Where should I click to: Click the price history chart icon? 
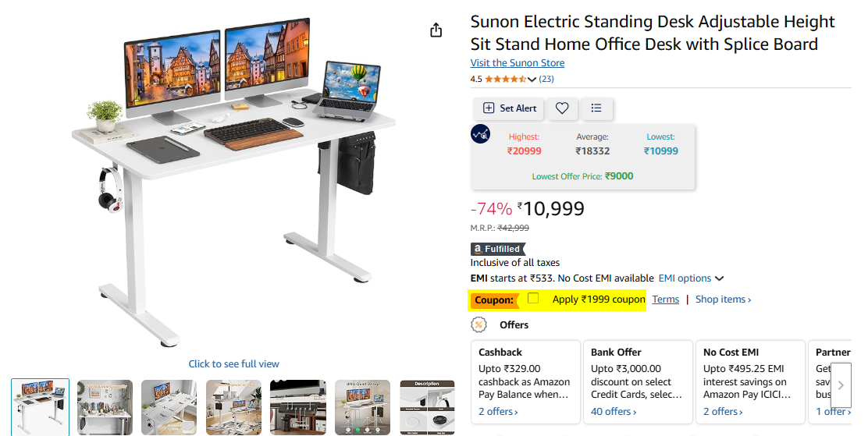click(x=481, y=134)
